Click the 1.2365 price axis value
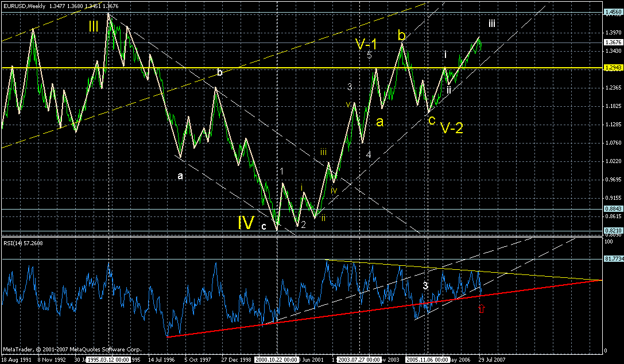Image resolution: width=624 pixels, height=364 pixels. 613,87
